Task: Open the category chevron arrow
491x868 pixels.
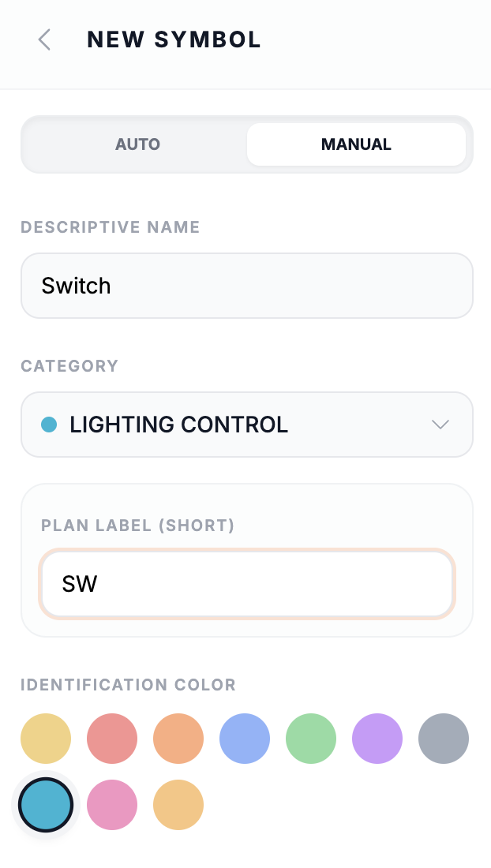Action: tap(440, 425)
